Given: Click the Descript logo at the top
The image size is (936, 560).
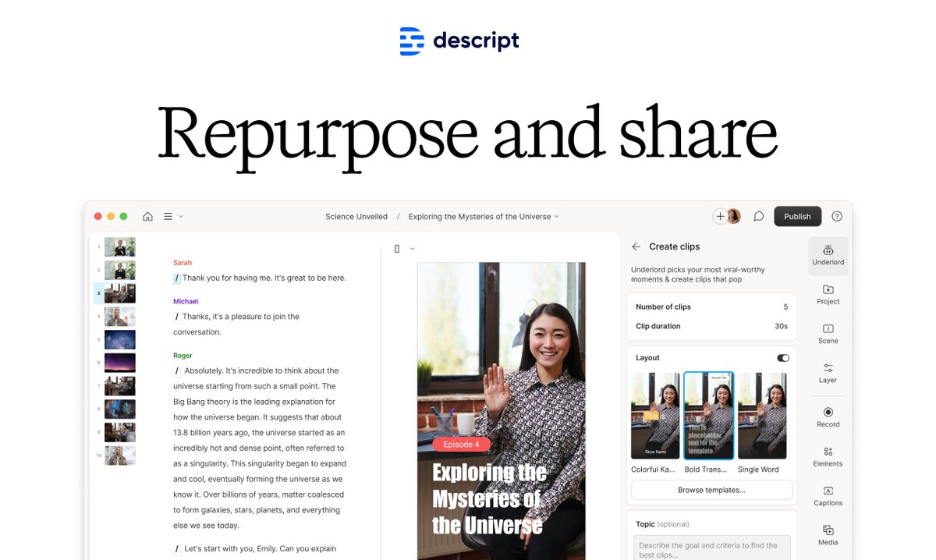Looking at the screenshot, I should (x=459, y=41).
